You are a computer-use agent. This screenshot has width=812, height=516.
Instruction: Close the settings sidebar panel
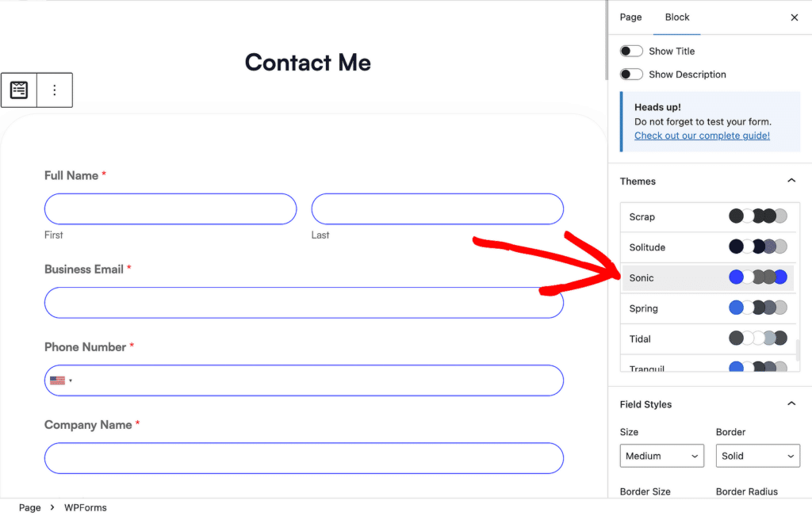[x=794, y=17]
